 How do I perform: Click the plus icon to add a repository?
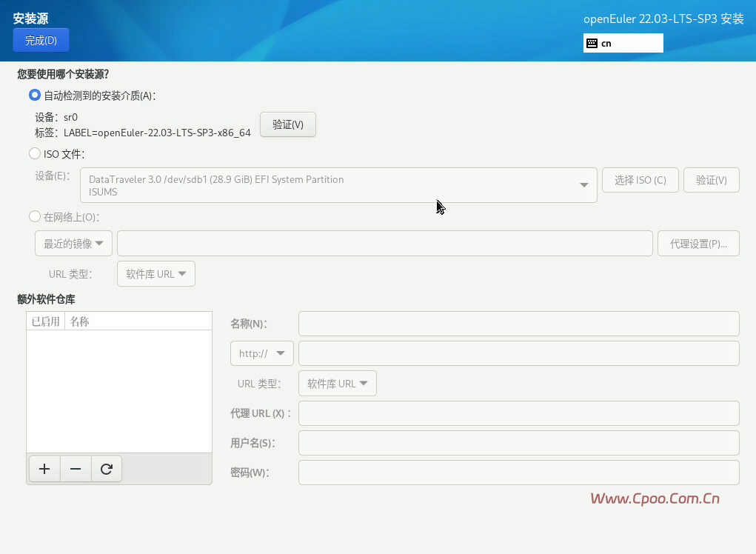click(44, 469)
